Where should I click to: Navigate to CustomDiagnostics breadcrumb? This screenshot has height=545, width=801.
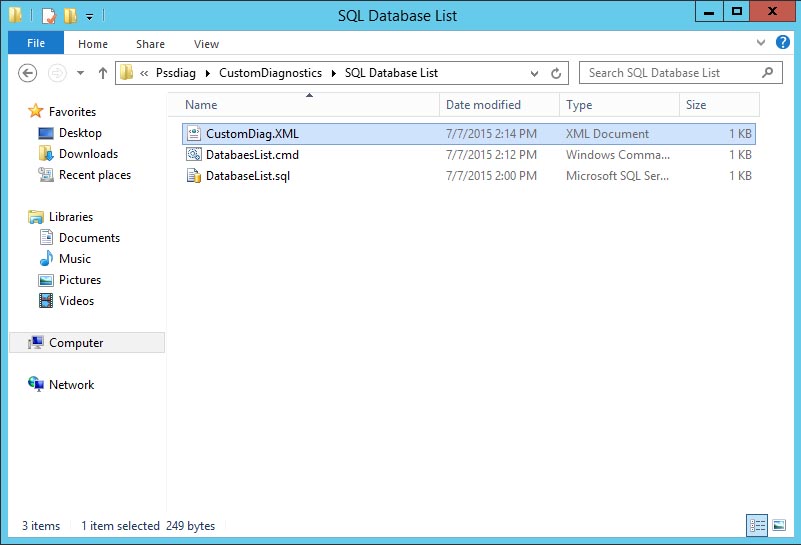270,73
